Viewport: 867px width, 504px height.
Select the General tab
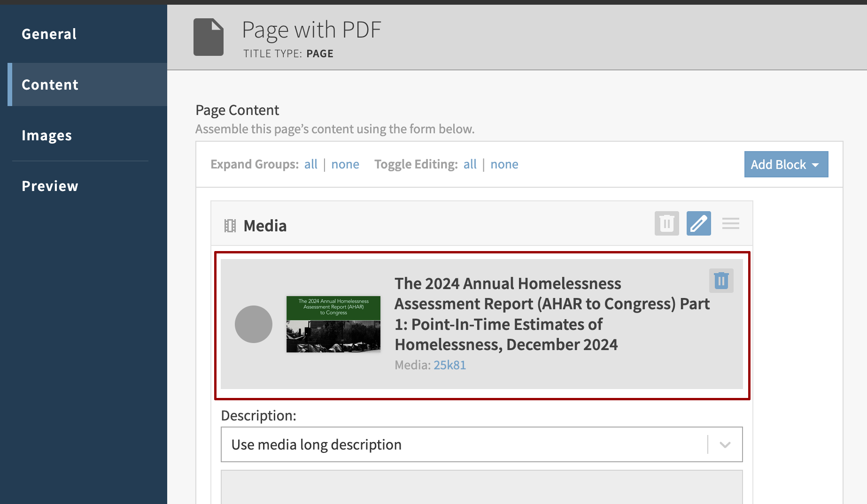49,34
